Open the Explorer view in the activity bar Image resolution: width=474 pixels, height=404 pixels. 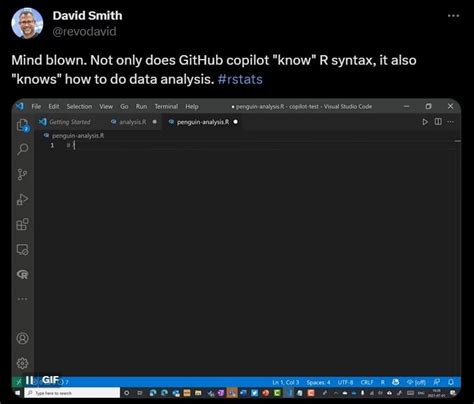click(x=23, y=126)
